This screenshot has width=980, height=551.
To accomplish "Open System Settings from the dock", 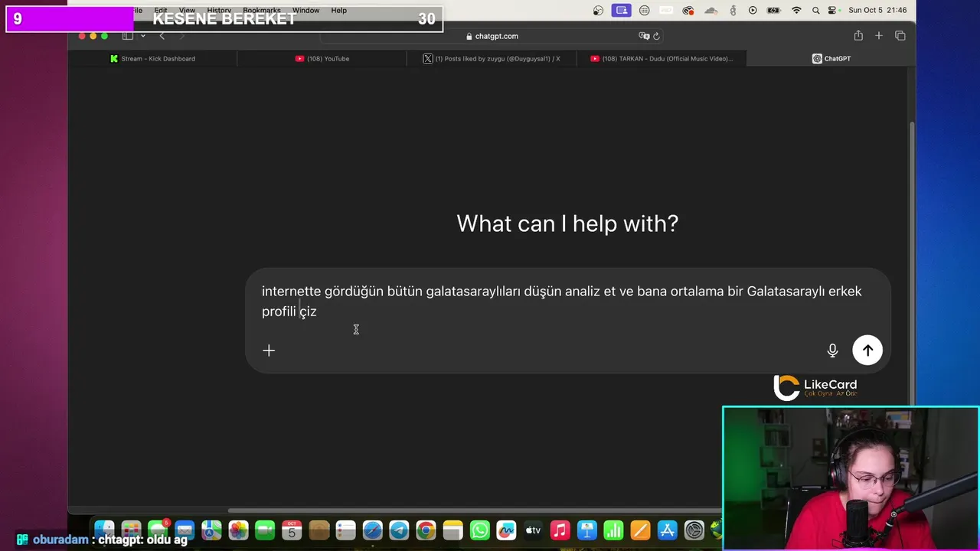I will coord(694,530).
